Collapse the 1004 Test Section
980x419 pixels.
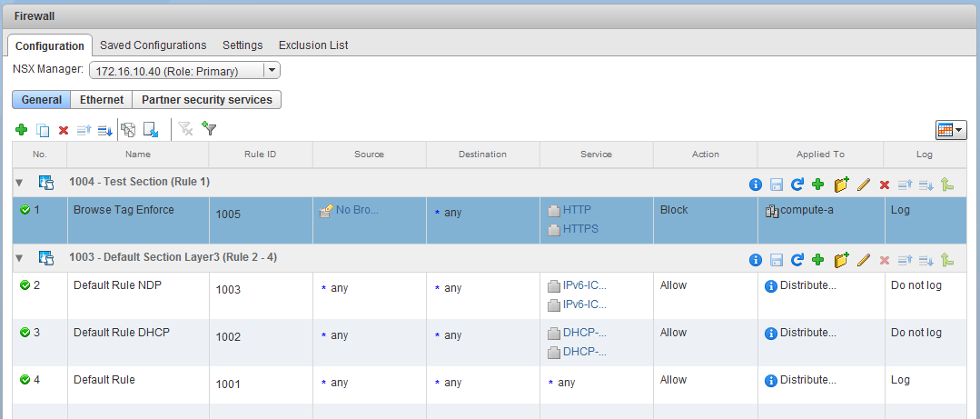tap(20, 183)
